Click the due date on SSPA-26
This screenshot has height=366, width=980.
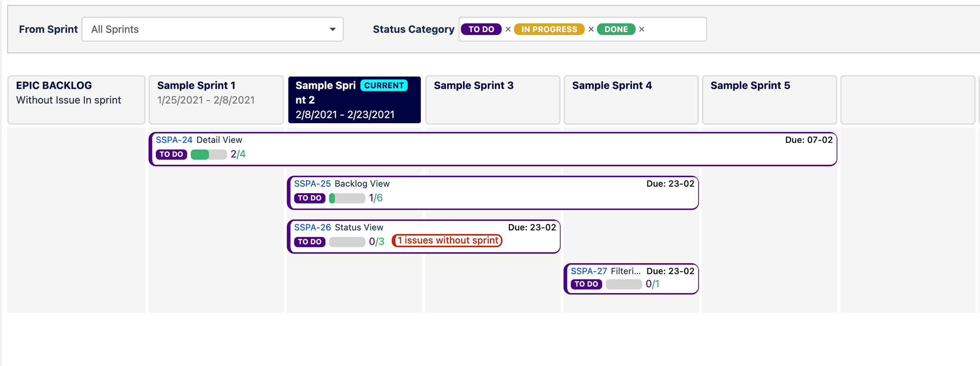pyautogui.click(x=532, y=228)
